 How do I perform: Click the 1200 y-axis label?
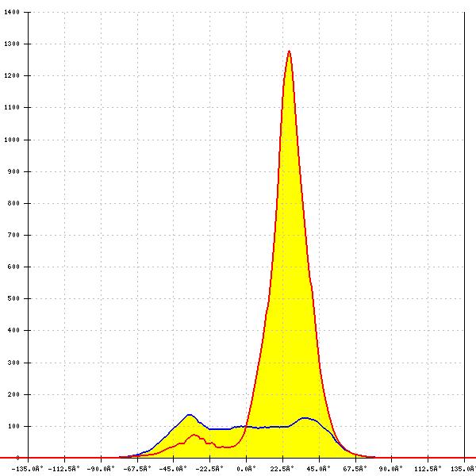(x=12, y=75)
